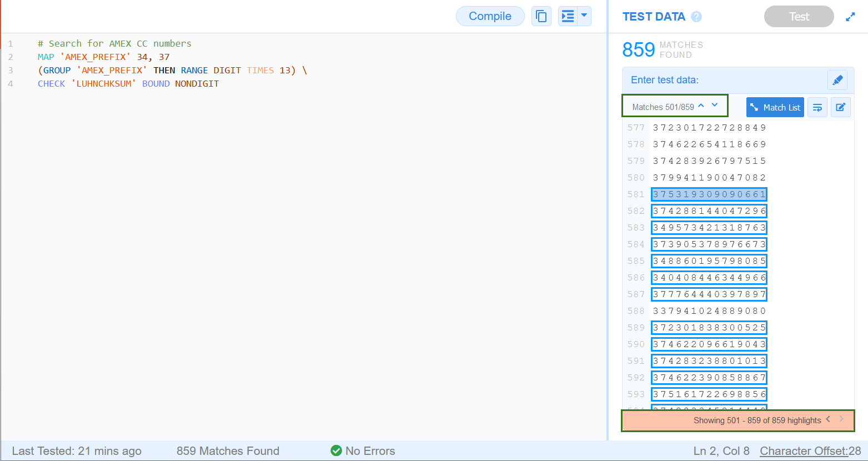Click the Character Offset:28 link

tap(810, 451)
